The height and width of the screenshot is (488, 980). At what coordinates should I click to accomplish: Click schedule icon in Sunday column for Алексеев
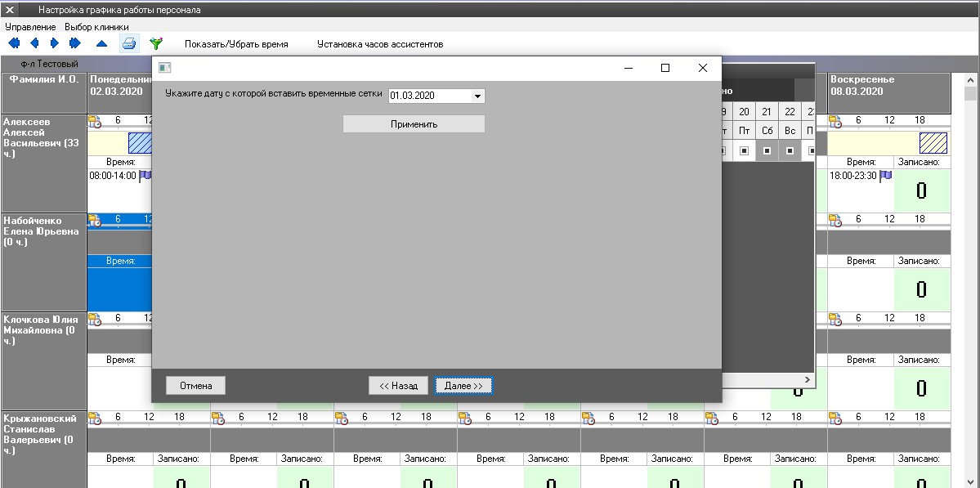tap(835, 122)
